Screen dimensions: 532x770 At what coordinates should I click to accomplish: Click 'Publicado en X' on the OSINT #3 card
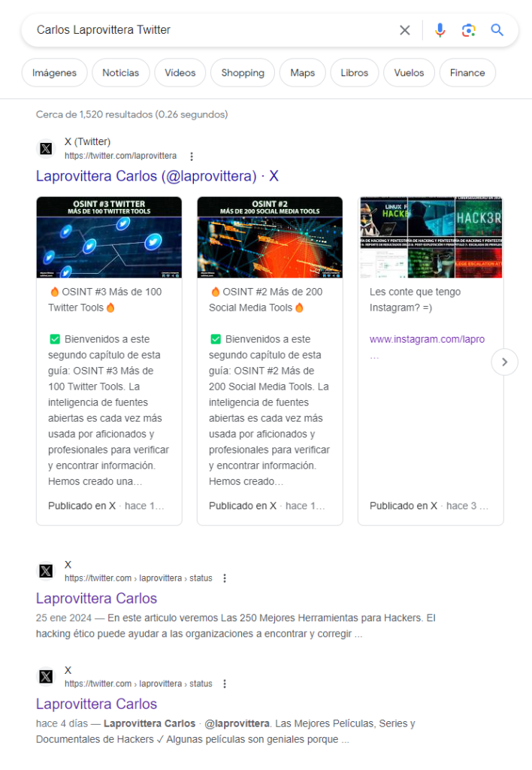click(x=82, y=506)
